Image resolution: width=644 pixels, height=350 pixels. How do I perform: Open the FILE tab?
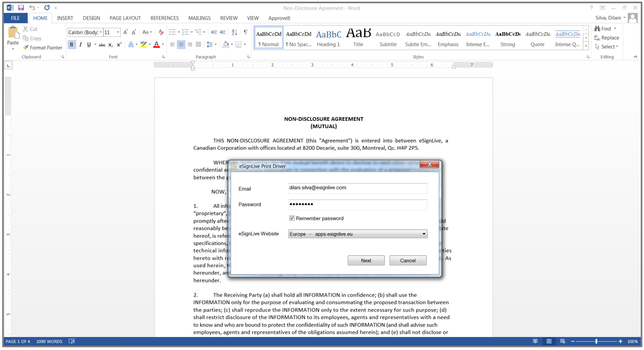coord(16,18)
